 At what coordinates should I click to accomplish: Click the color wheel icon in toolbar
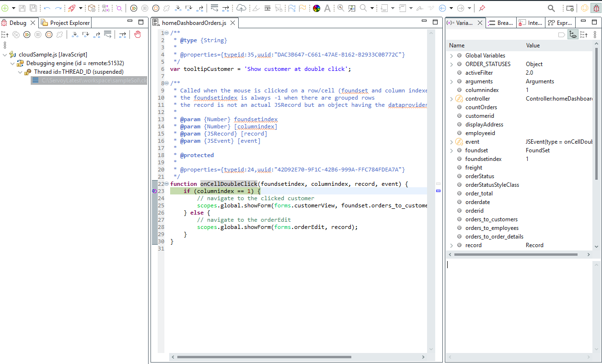[x=316, y=8]
